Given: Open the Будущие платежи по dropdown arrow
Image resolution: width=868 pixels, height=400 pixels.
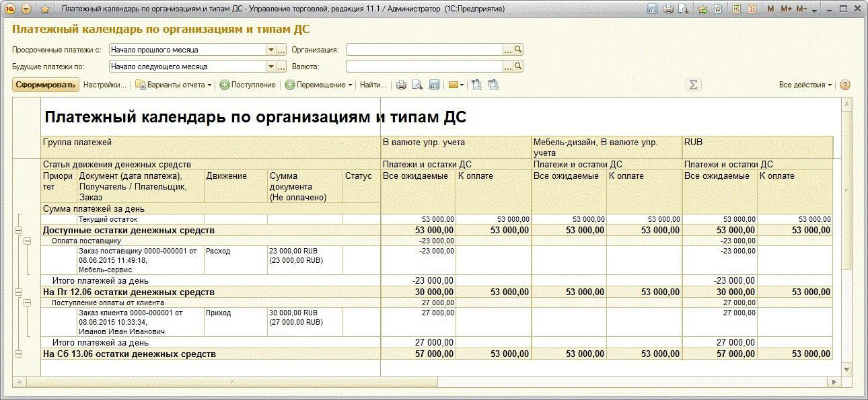Looking at the screenshot, I should [271, 67].
